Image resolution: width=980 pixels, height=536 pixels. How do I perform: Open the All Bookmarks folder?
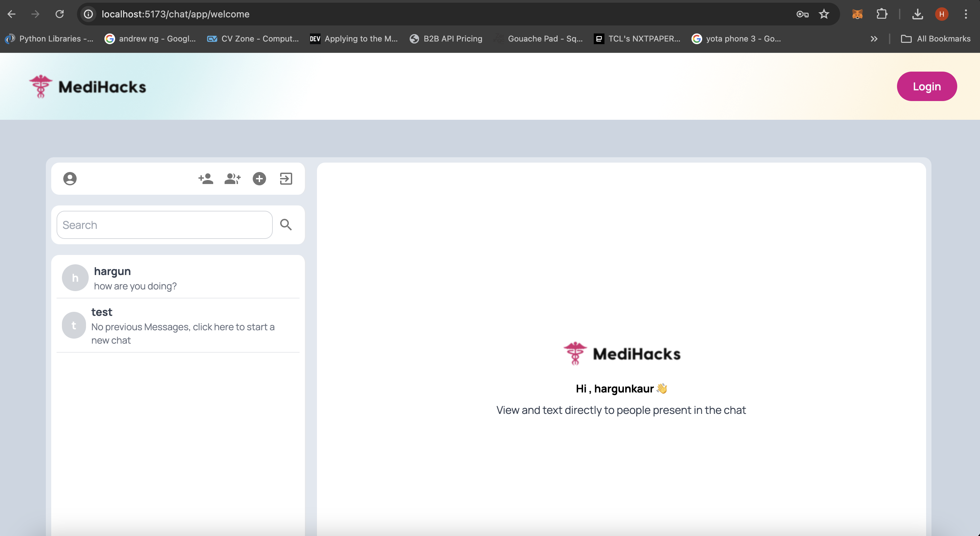(936, 39)
